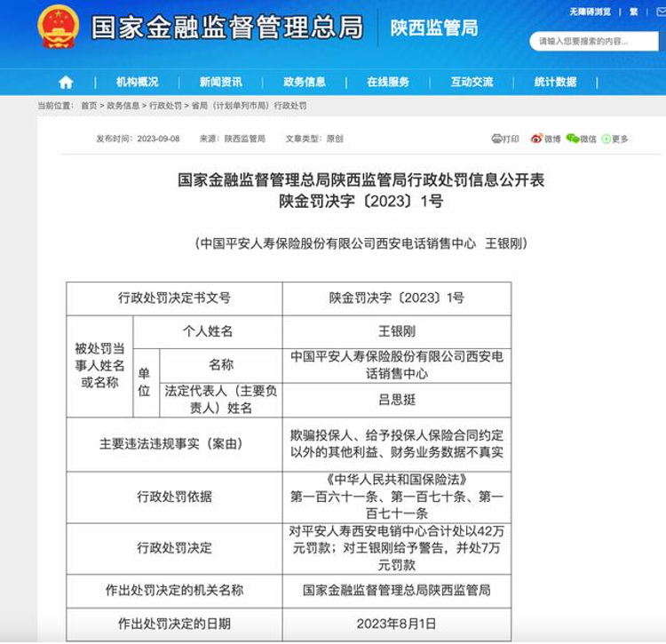Click table cell 名称
666x644 pixels.
pyautogui.click(x=221, y=365)
